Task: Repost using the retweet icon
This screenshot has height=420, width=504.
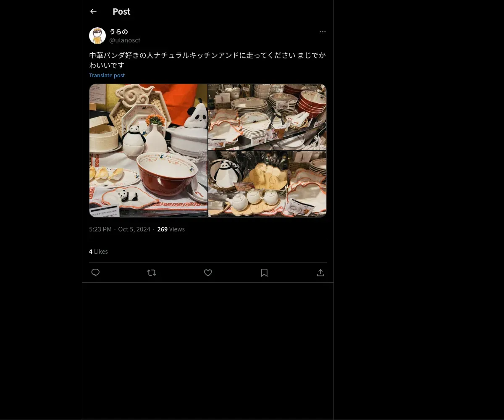Action: (x=152, y=273)
